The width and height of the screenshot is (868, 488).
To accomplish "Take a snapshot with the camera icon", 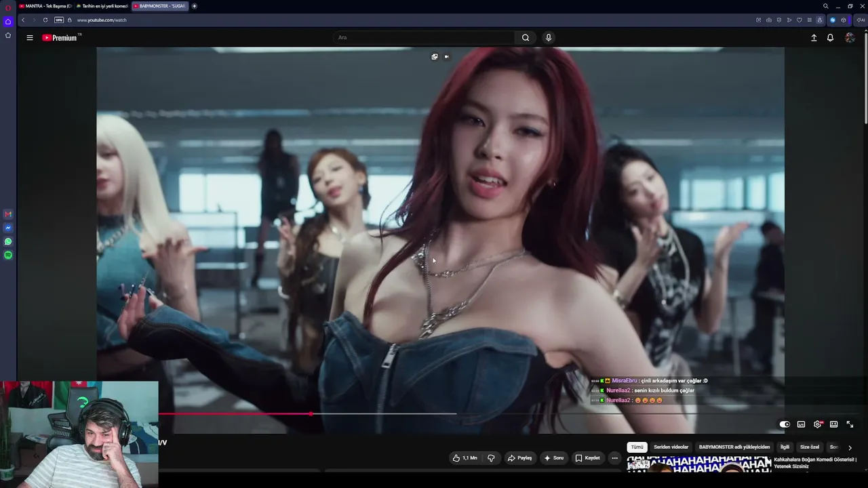I will coord(768,20).
